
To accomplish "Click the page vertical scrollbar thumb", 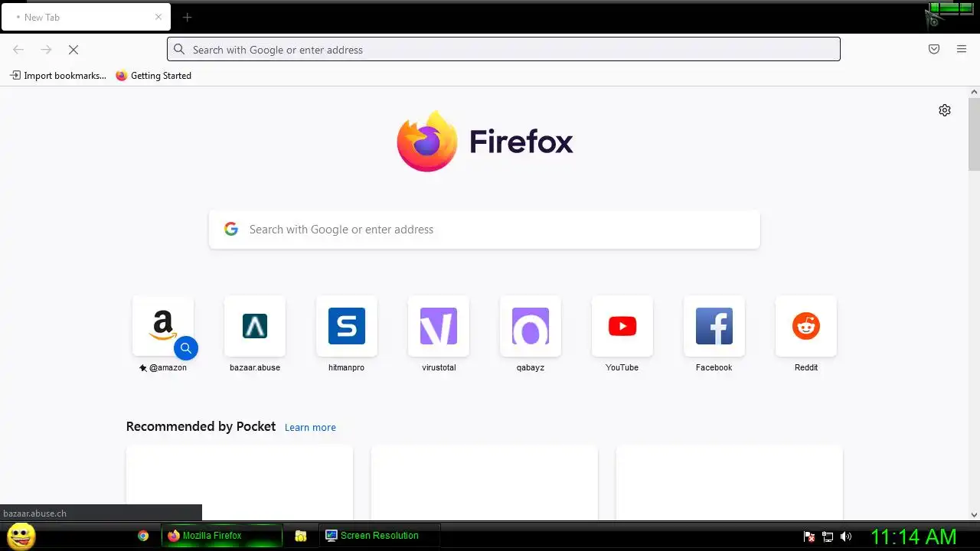I will [x=974, y=134].
